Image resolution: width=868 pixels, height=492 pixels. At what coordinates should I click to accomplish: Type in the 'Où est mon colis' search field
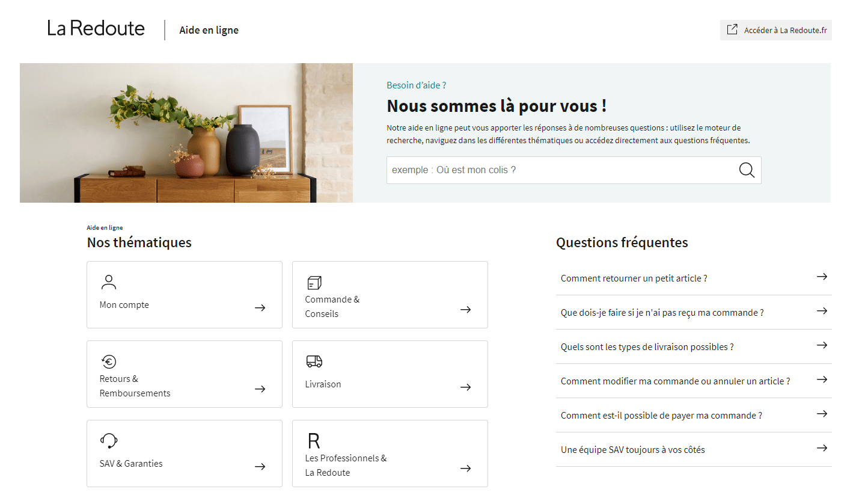[559, 170]
